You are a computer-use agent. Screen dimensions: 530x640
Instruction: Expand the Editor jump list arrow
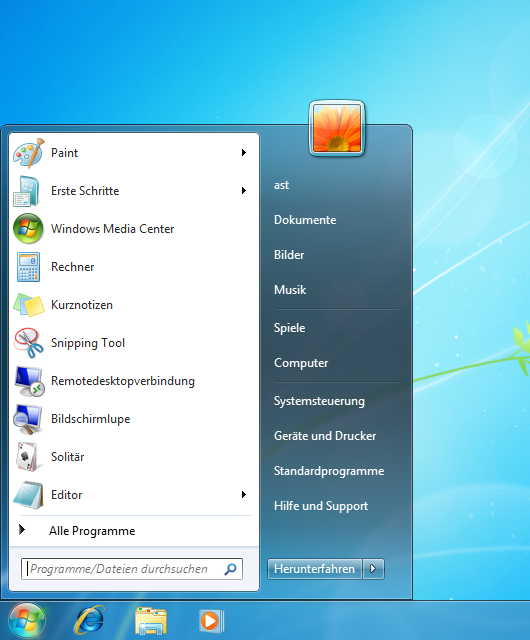244,495
